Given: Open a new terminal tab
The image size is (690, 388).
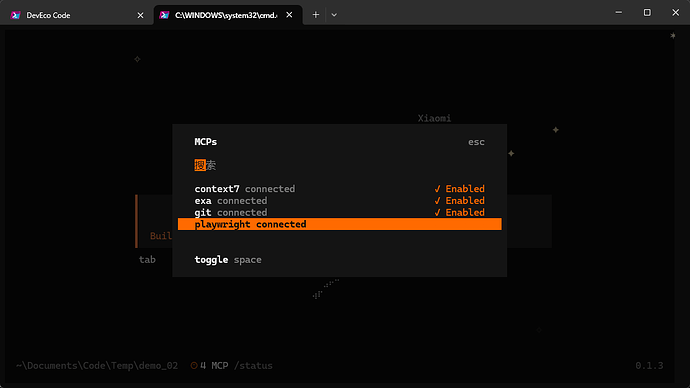Looking at the screenshot, I should pyautogui.click(x=316, y=15).
